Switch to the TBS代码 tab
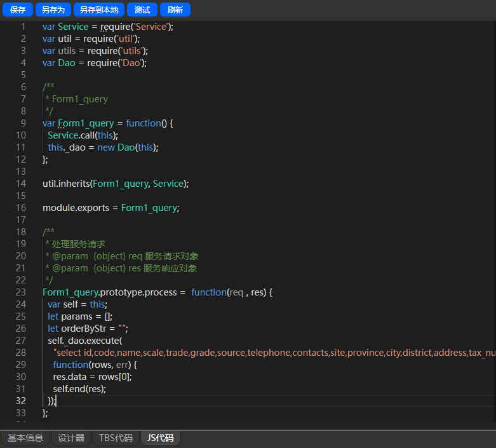The image size is (496, 448). click(116, 438)
